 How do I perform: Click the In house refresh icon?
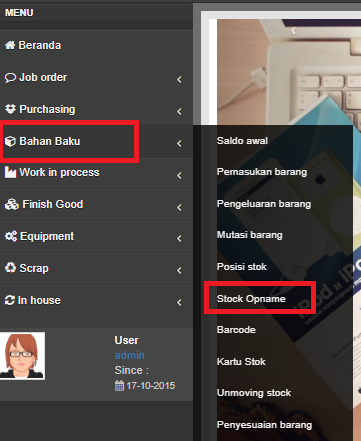point(10,300)
